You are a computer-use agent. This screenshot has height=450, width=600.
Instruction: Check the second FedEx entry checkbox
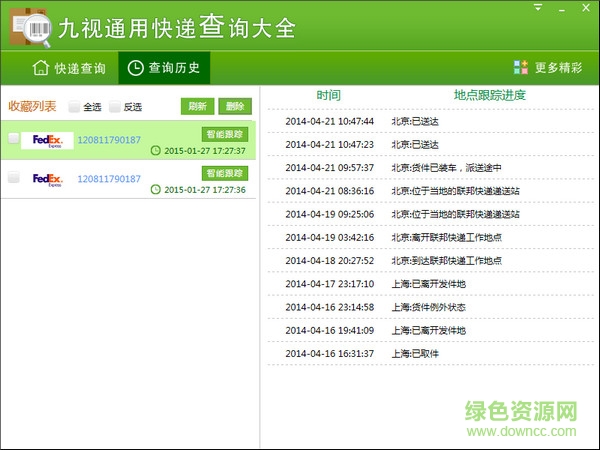tap(13, 178)
